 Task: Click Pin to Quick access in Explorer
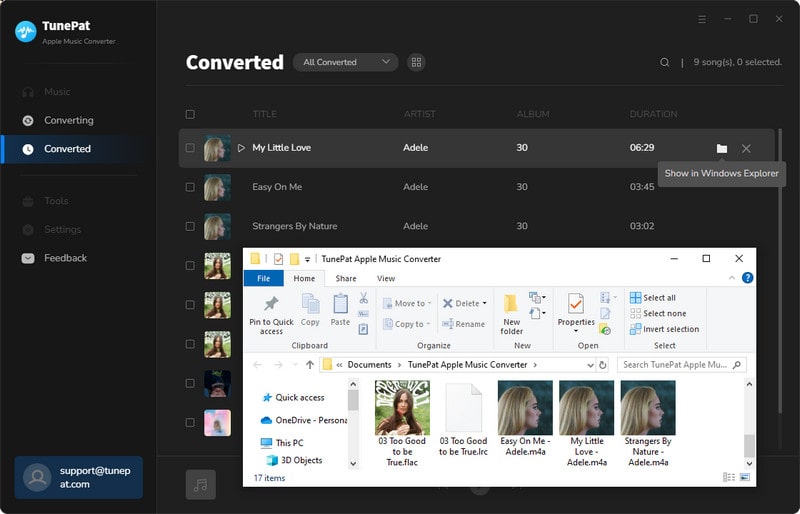point(271,315)
